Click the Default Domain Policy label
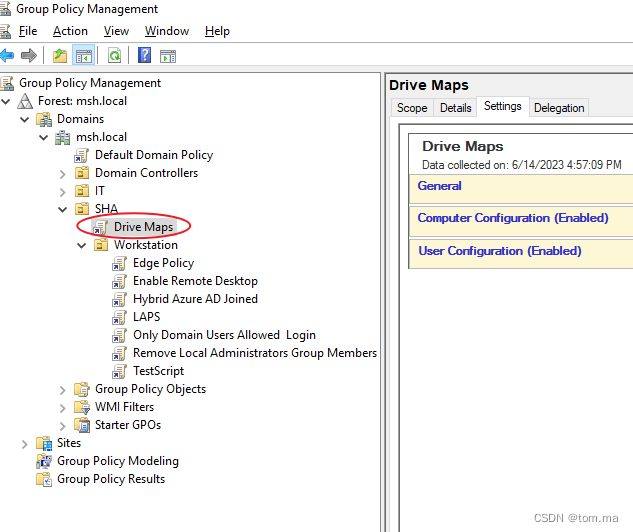 (154, 155)
